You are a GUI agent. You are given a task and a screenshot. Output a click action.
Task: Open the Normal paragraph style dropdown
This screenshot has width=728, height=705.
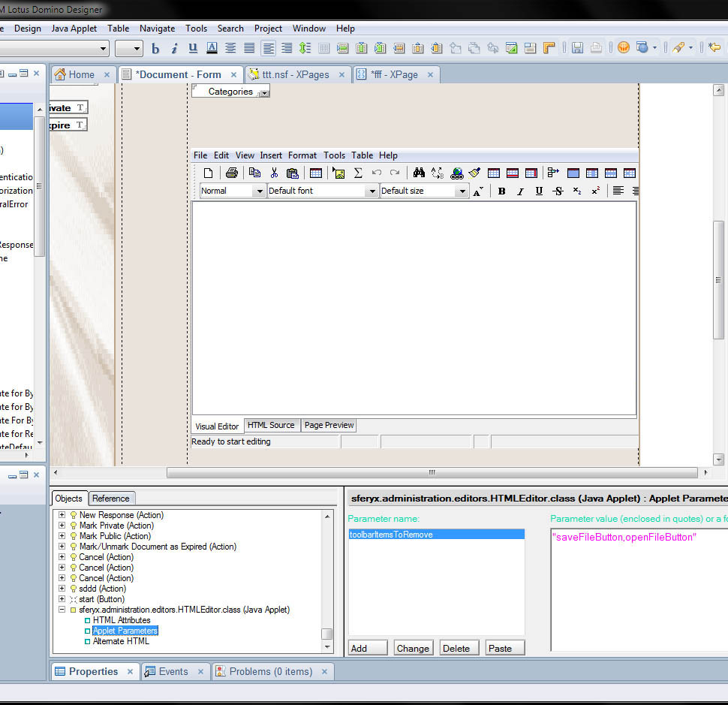pyautogui.click(x=259, y=191)
